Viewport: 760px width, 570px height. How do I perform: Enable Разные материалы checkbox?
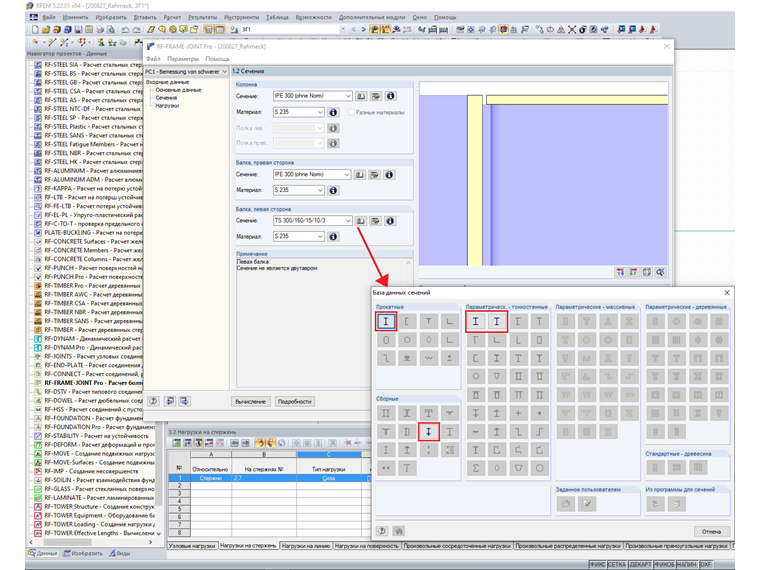click(351, 112)
